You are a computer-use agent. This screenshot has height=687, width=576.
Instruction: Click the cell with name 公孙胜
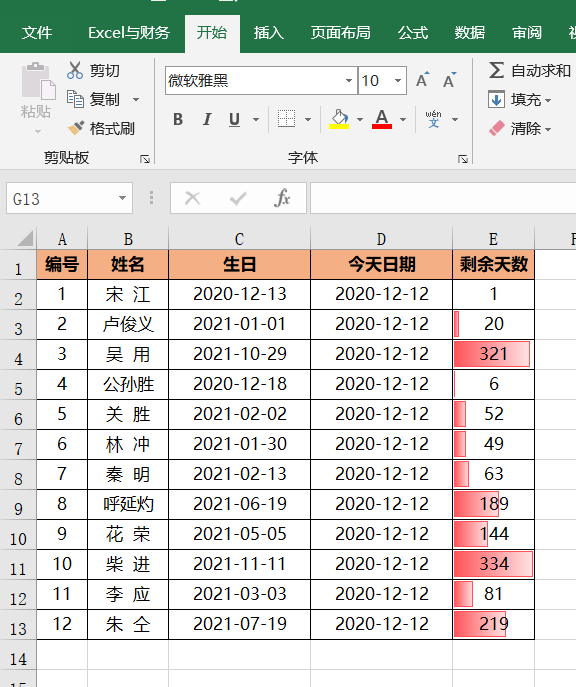pyautogui.click(x=128, y=384)
